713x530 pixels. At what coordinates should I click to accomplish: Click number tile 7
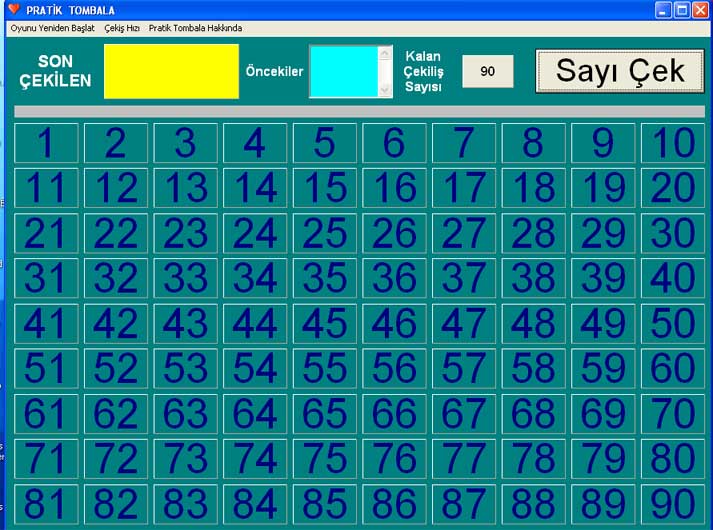coord(464,143)
